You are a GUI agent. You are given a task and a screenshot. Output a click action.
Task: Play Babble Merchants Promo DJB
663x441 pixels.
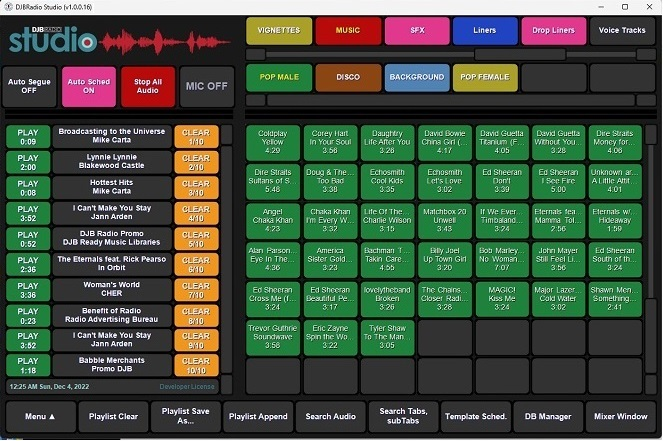click(x=28, y=365)
